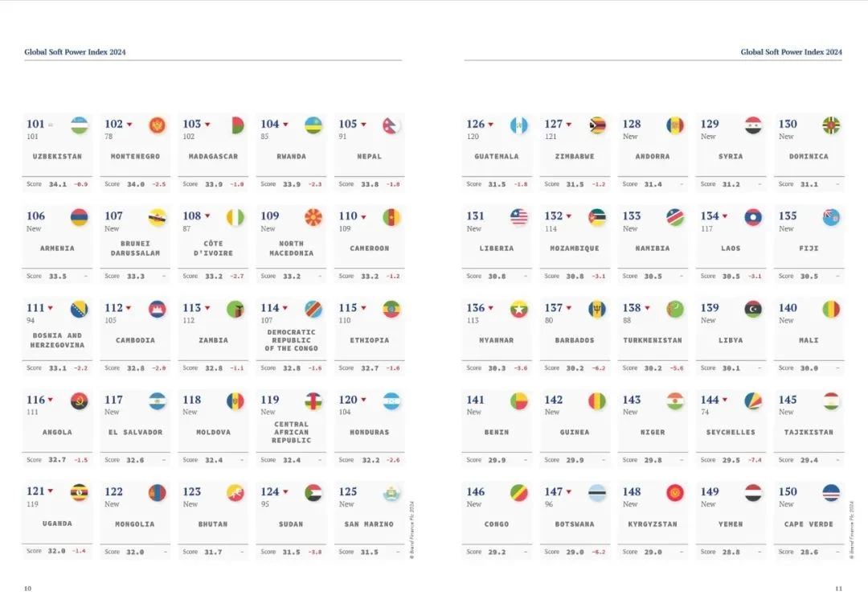
Task: Click the red down arrow next to rank 137
Action: [569, 308]
